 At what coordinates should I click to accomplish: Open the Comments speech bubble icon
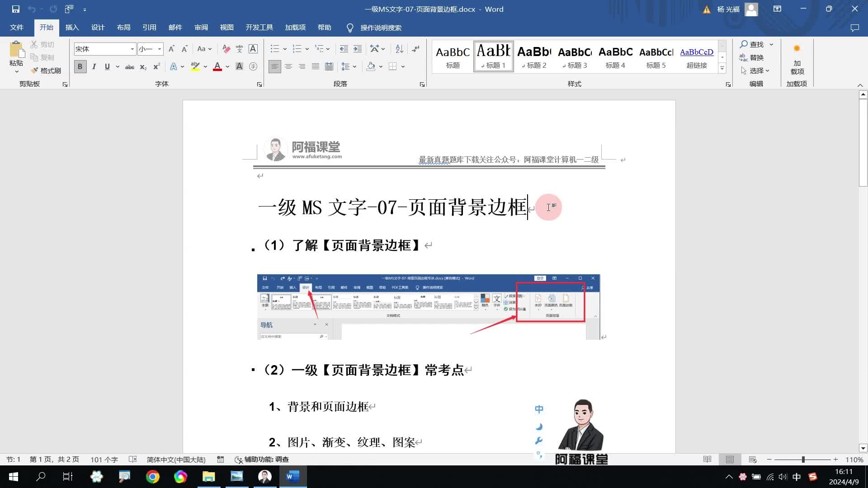pyautogui.click(x=854, y=28)
